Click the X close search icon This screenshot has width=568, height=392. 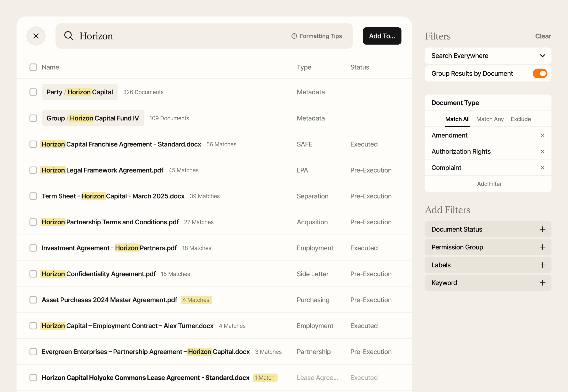tap(36, 36)
